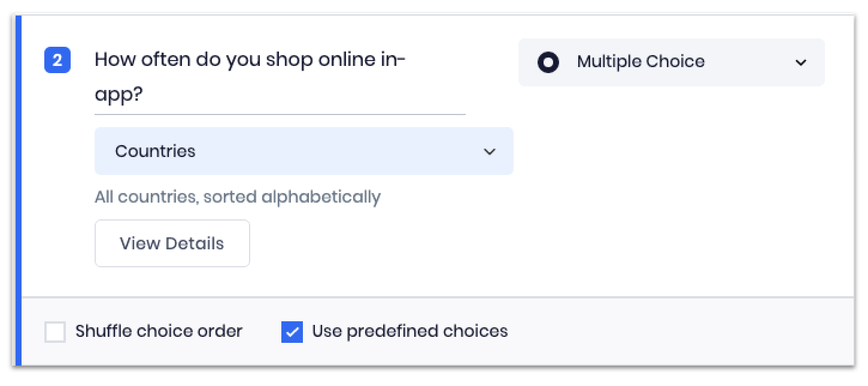Open the Multiple Choice question type dropdown
Image resolution: width=868 pixels, height=386 pixels.
[x=671, y=62]
